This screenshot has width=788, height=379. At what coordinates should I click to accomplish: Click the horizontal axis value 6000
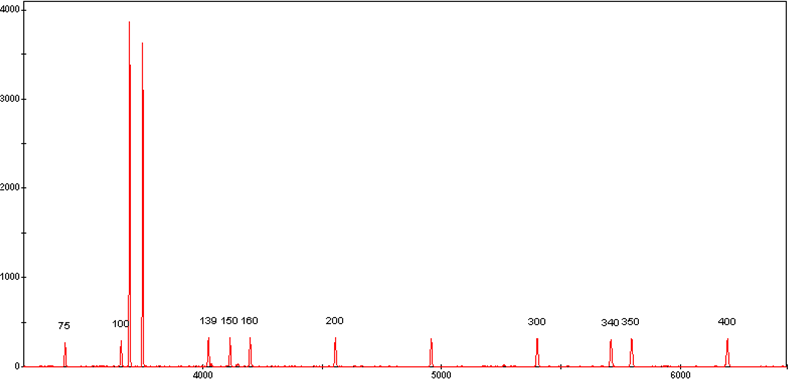point(679,375)
